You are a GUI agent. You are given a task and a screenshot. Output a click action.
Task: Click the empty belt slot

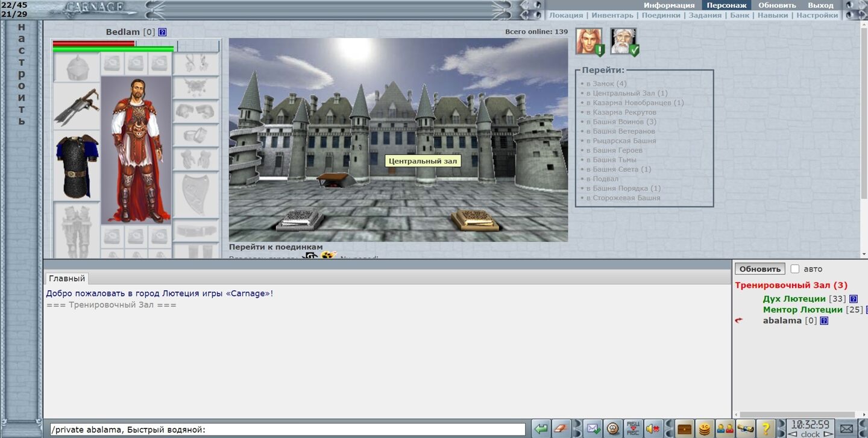click(196, 231)
